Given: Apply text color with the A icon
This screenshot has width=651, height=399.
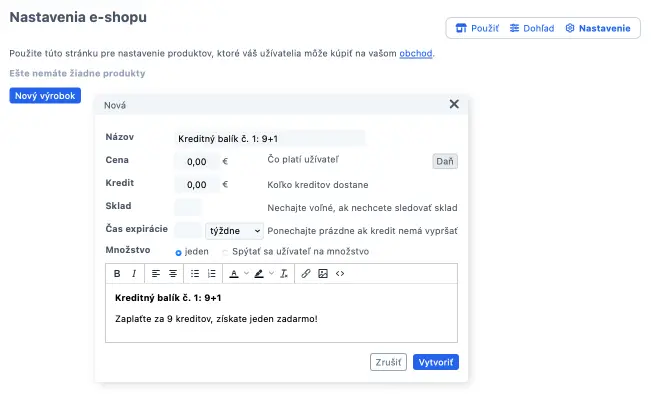Looking at the screenshot, I should [234, 274].
